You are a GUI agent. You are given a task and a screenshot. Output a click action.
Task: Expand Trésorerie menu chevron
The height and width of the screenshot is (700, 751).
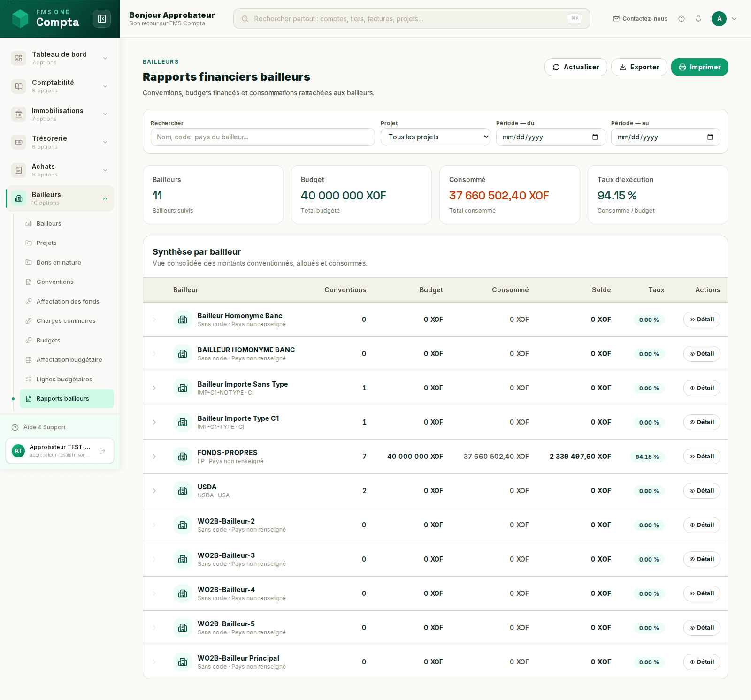105,142
